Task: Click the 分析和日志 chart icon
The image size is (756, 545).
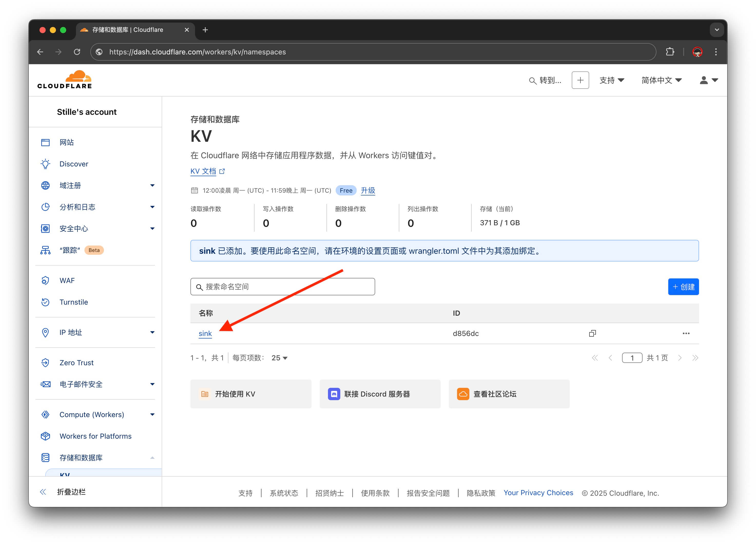Action: pyautogui.click(x=45, y=207)
